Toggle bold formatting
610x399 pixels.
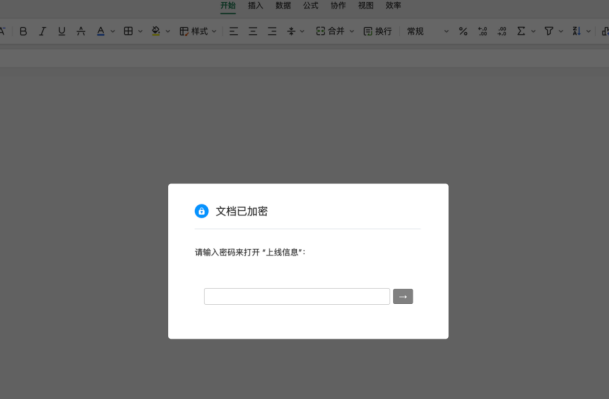(23, 32)
